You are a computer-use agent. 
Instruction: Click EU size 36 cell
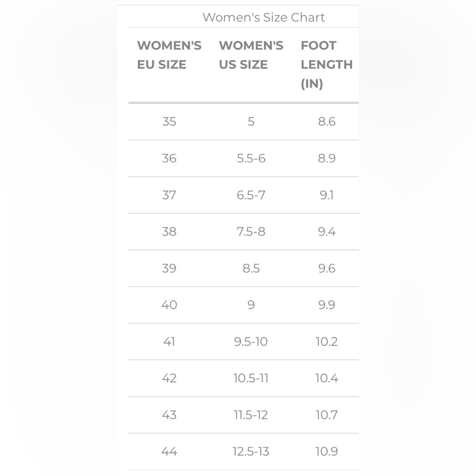169,158
